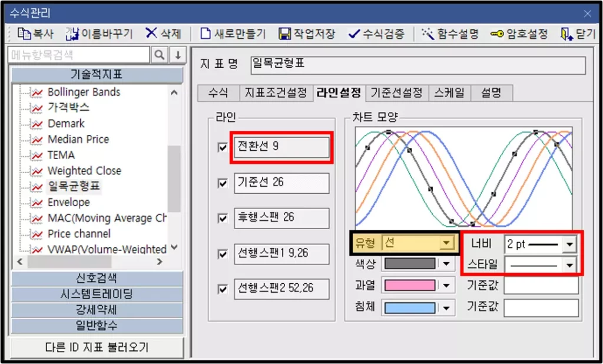The image size is (603, 364).
Task: Select the 기준선 26 line name field
Action: 281,183
